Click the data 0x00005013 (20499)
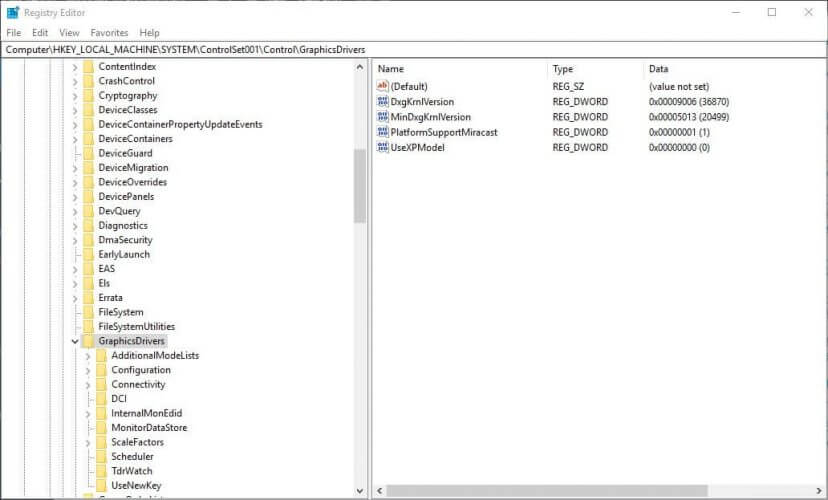The width and height of the screenshot is (828, 500). [689, 117]
